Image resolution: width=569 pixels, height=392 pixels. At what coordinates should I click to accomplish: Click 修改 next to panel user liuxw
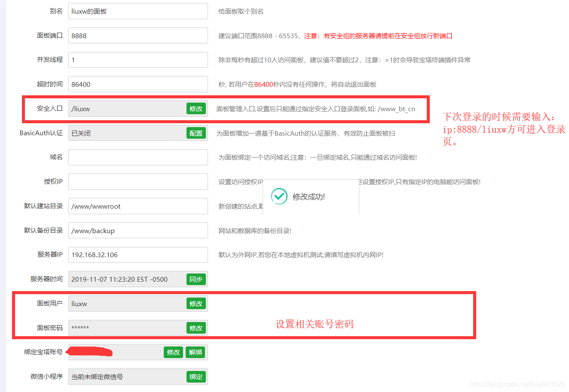tap(196, 304)
